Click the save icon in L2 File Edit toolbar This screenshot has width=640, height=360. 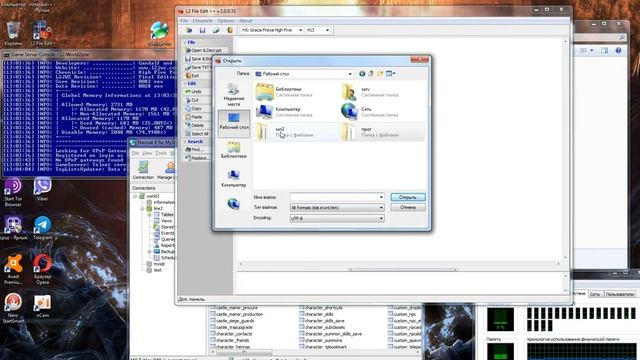pos(202,30)
